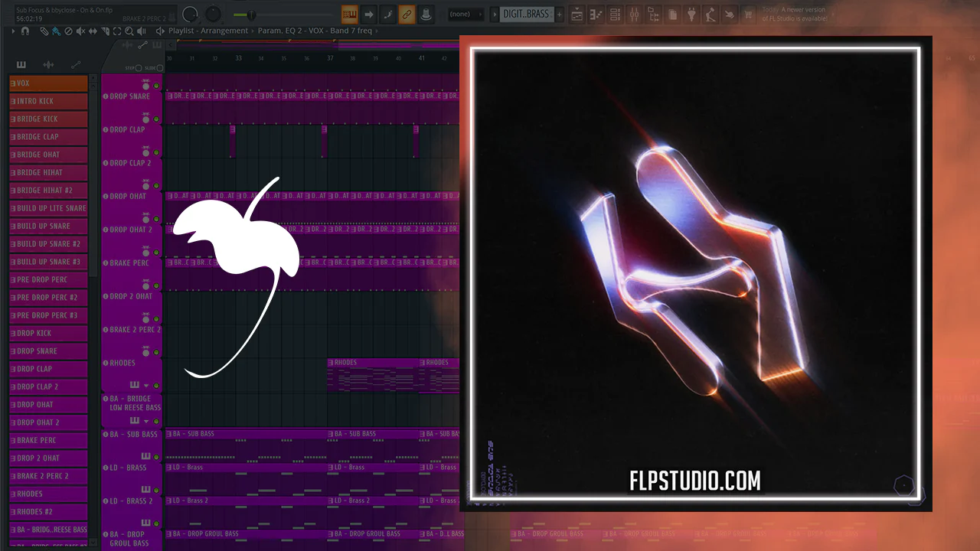
Task: Select VOX in the picker list
Action: point(48,83)
